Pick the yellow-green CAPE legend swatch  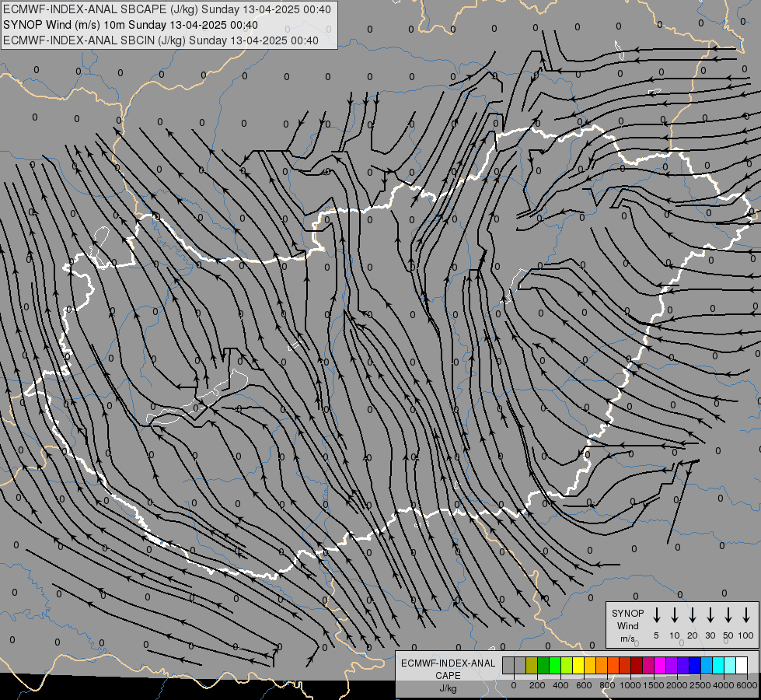pyautogui.click(x=567, y=665)
